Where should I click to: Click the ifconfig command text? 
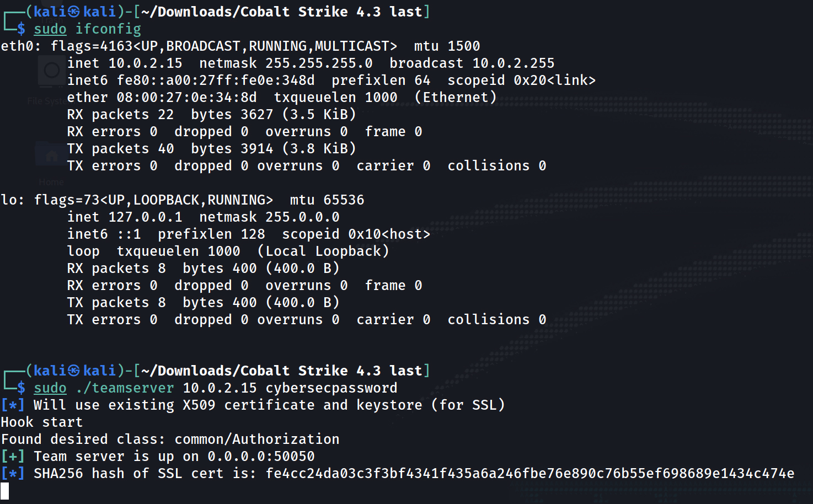point(108,29)
